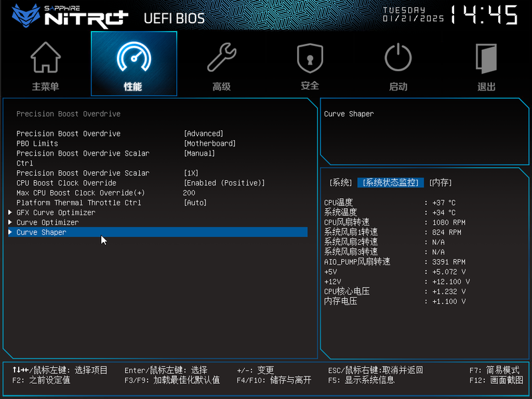Click the 系统温度 +34 °C reading
This screenshot has height=399, width=532.
[x=390, y=212]
